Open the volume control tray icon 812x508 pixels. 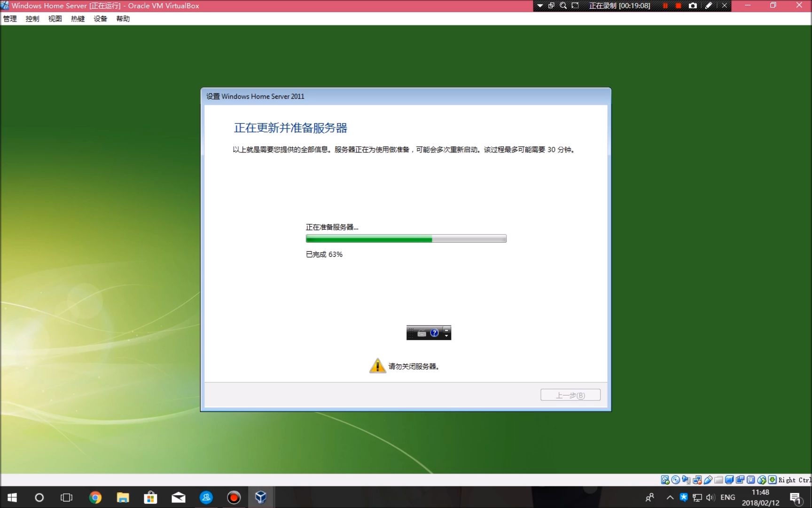[x=710, y=497]
